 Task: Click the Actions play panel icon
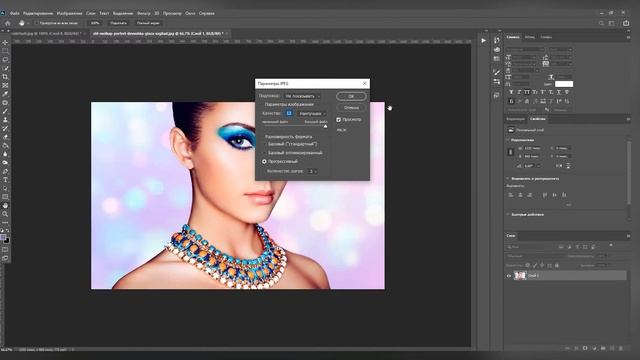click(483, 40)
